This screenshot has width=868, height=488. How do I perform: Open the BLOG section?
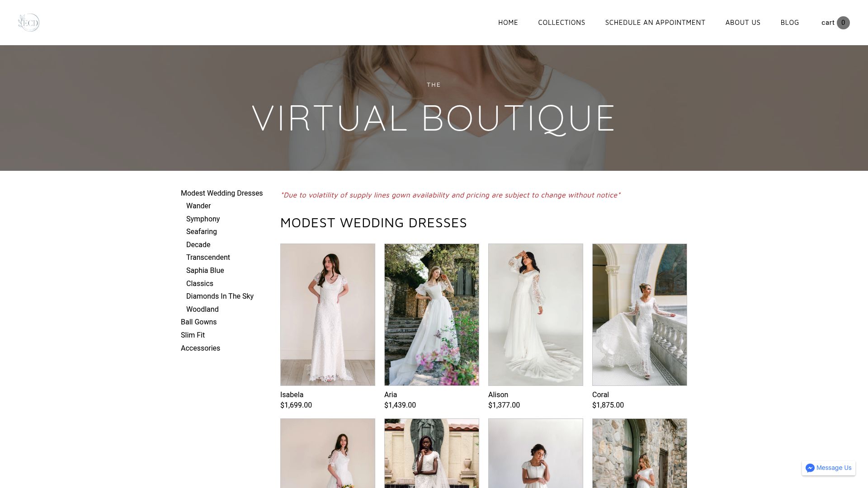coord(790,22)
